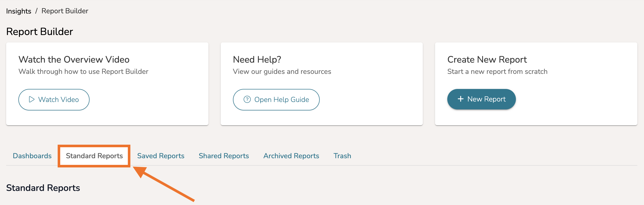644x205 pixels.
Task: Select the highlighted Standard Reports tab
Action: 94,156
